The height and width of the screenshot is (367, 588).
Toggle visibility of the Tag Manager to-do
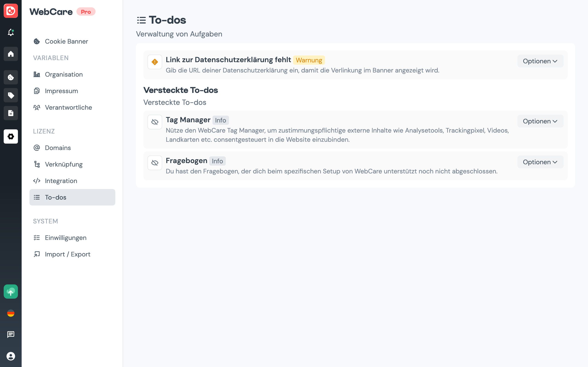(155, 122)
